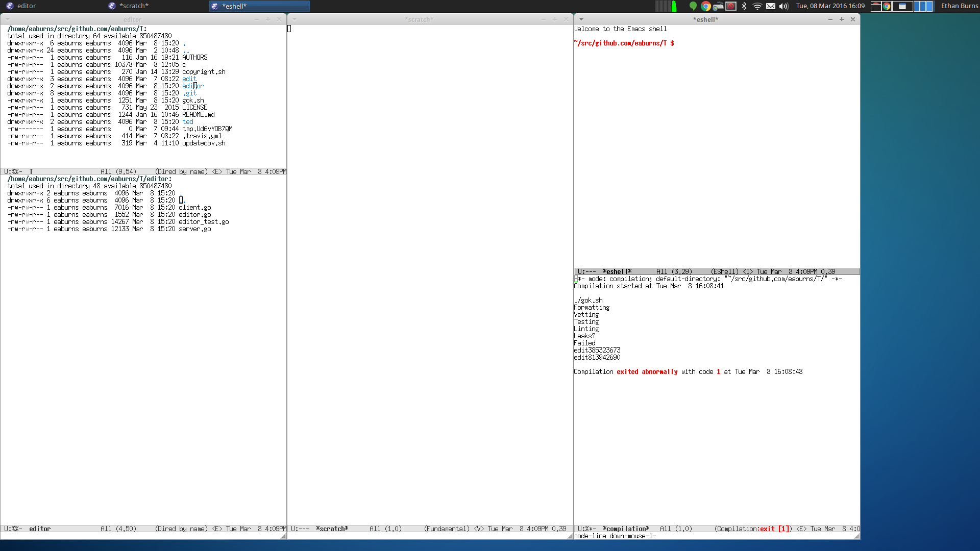Open the 'edit' directory in dired
Screen dimensions: 980x551
pos(189,79)
